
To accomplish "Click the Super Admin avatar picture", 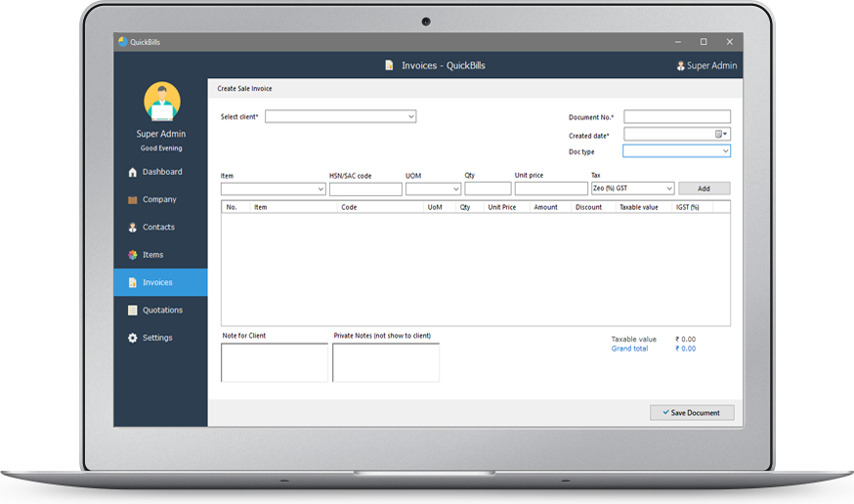I will (161, 103).
